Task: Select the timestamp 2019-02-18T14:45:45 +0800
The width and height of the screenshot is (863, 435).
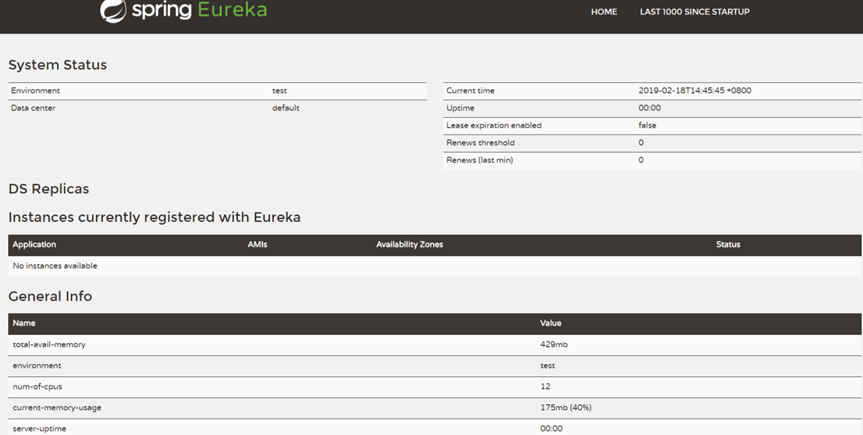Action: click(695, 91)
